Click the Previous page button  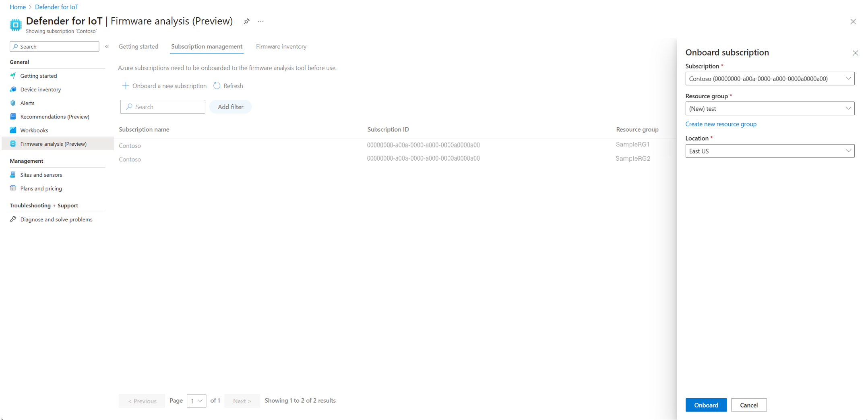click(142, 401)
